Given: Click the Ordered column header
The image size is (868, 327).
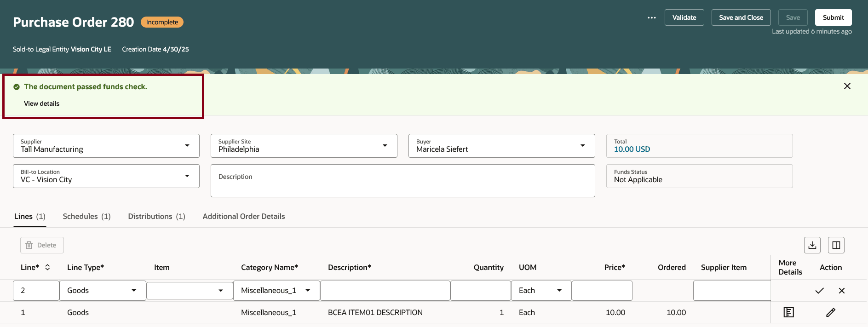Looking at the screenshot, I should point(672,267).
